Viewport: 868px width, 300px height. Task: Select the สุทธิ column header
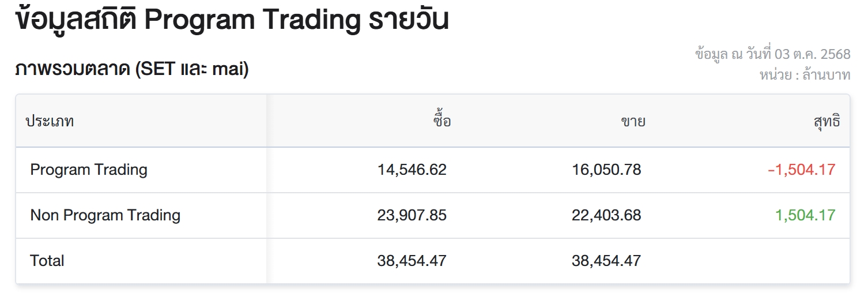826,122
